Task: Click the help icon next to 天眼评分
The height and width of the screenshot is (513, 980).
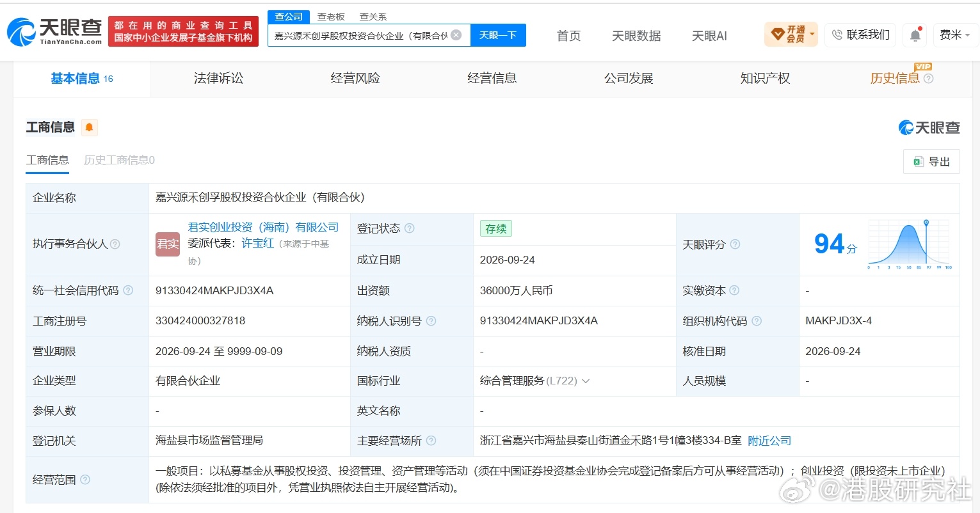Action: click(x=735, y=244)
